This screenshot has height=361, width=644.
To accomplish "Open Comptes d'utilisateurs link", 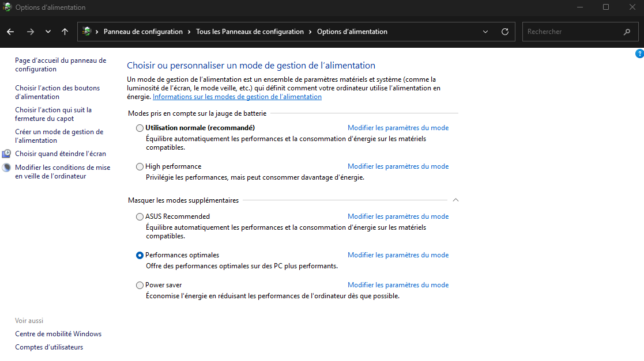I will click(x=49, y=347).
